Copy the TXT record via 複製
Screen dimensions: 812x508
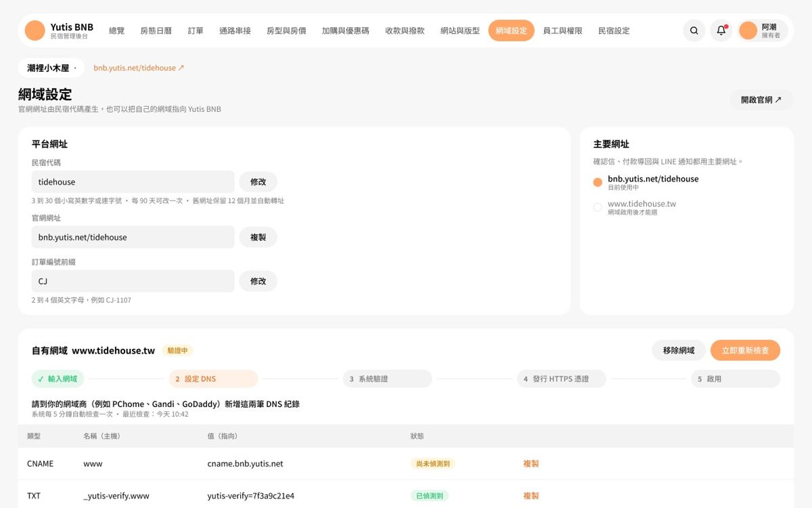pos(531,496)
